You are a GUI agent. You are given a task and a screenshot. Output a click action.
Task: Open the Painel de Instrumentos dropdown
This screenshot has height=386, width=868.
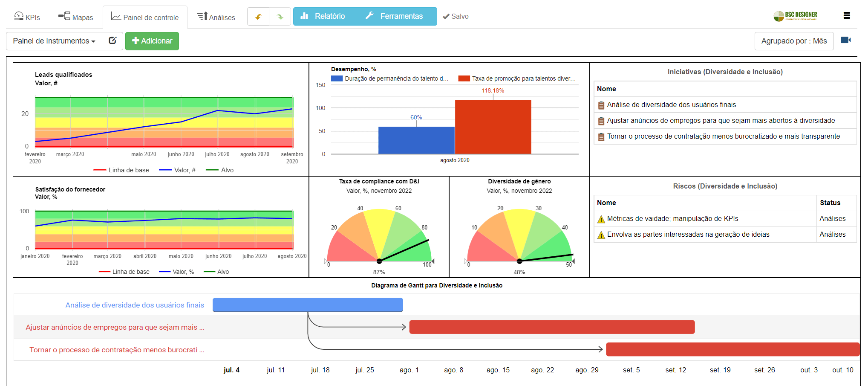coord(53,41)
